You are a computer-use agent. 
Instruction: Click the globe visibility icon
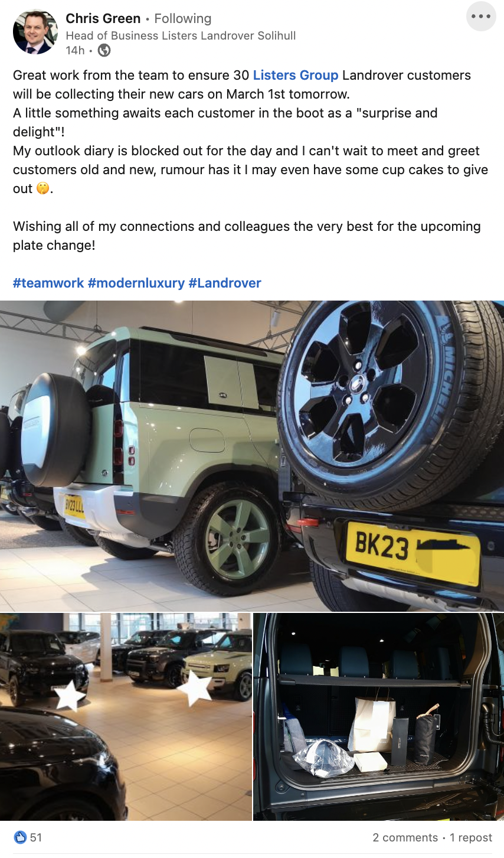pos(104,51)
